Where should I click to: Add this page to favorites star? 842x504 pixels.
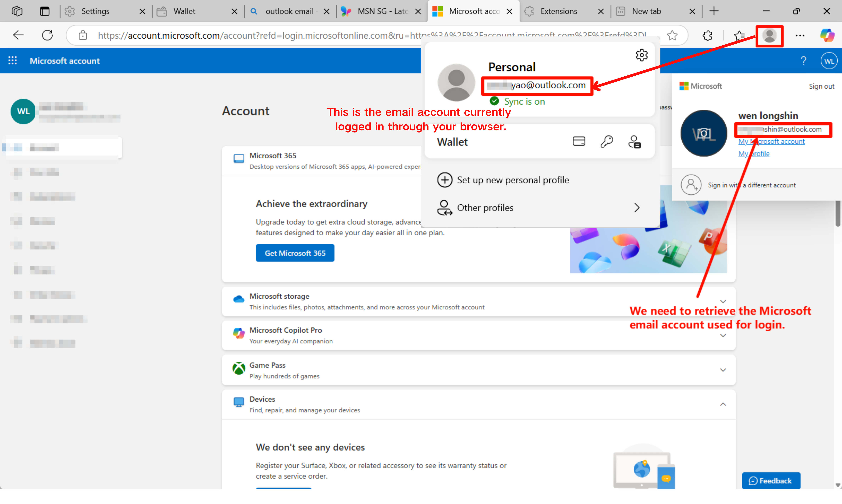click(x=672, y=35)
